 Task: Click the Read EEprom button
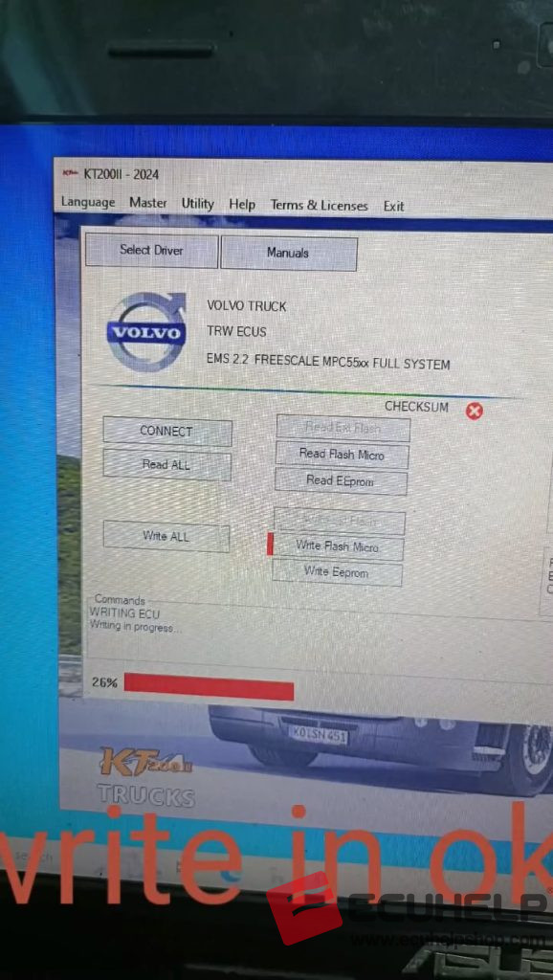point(341,481)
